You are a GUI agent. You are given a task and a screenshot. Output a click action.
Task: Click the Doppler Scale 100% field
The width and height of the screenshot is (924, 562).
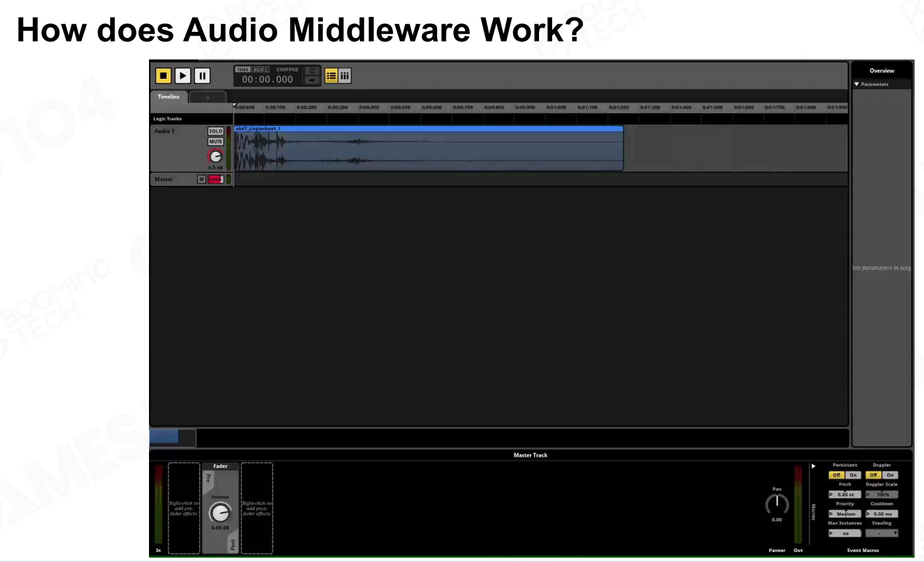coord(882,494)
